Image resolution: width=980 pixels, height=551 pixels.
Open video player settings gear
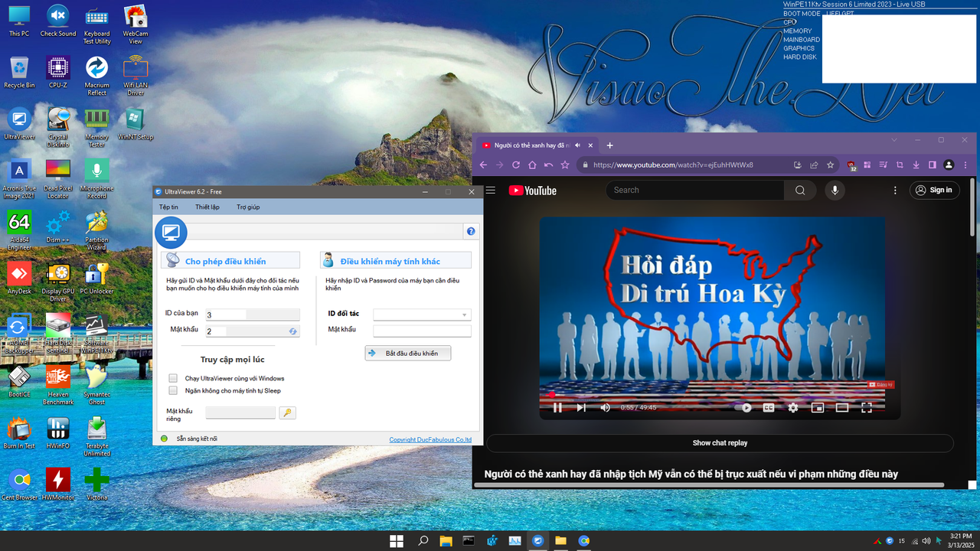pos(793,408)
